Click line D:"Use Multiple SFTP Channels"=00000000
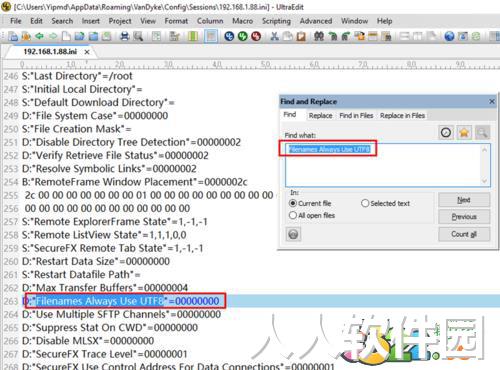This screenshot has width=500, height=370. (x=121, y=314)
